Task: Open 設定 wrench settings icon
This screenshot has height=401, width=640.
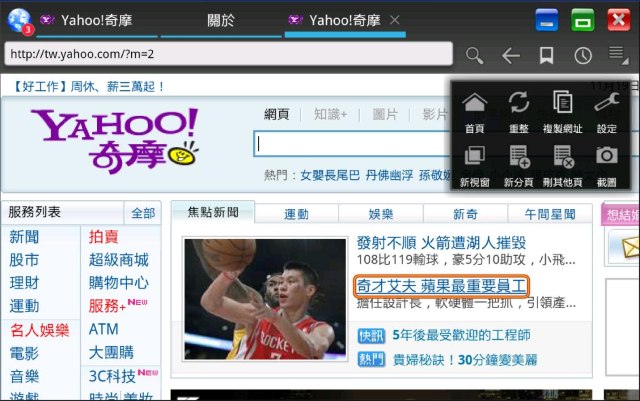Action: pyautogui.click(x=607, y=113)
